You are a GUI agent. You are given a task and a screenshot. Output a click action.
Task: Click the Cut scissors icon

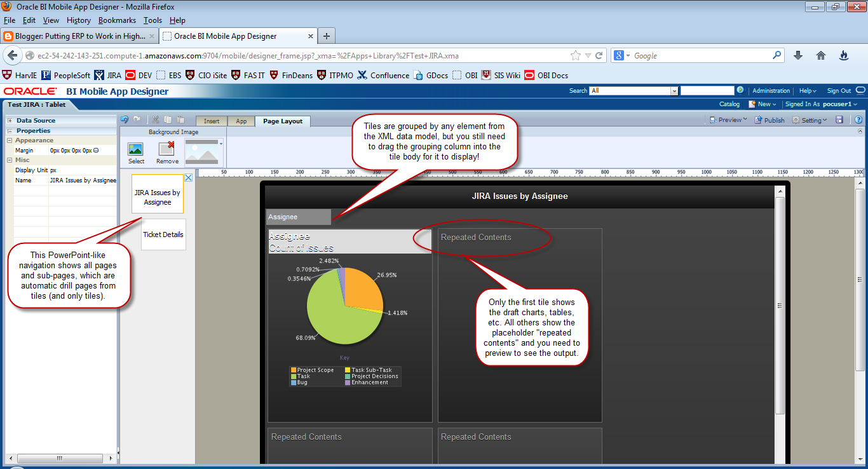(156, 119)
